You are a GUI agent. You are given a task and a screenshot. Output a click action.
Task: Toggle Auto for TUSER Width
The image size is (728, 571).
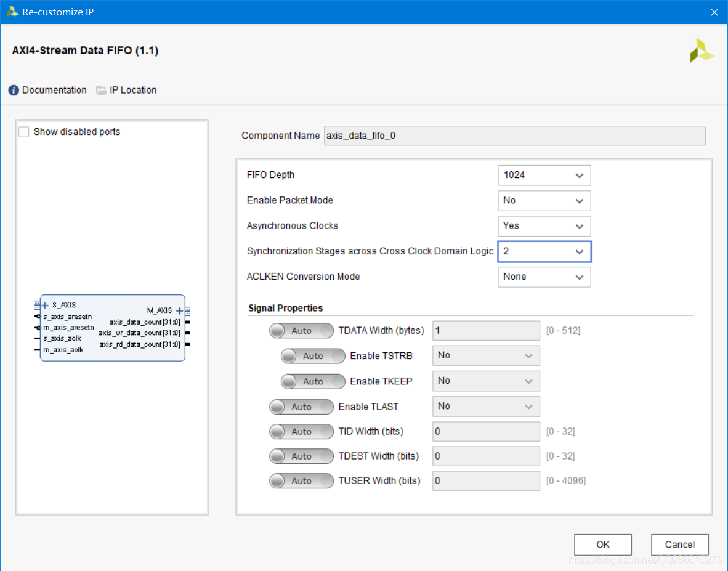pyautogui.click(x=301, y=480)
